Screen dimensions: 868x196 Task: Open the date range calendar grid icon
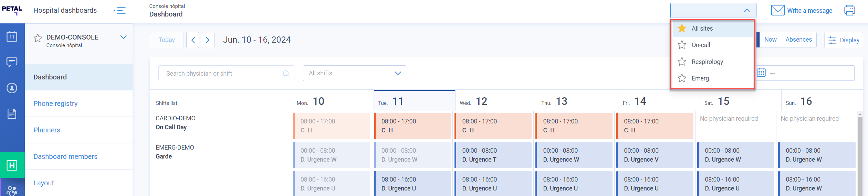pos(761,73)
